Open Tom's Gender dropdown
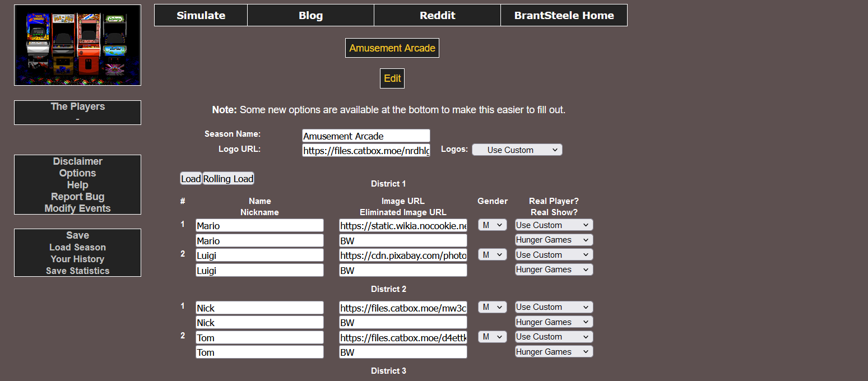The image size is (868, 381). pos(493,337)
